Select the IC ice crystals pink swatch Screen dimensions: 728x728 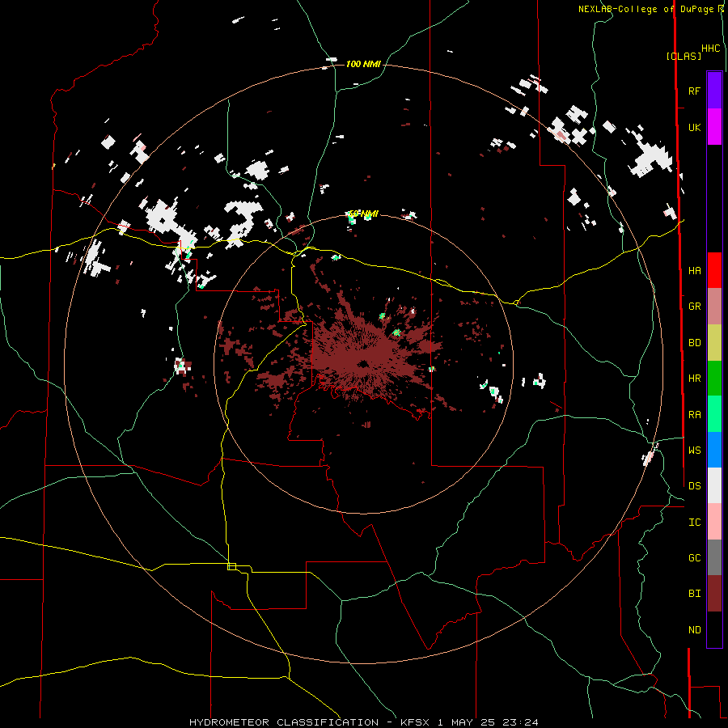[x=714, y=522]
